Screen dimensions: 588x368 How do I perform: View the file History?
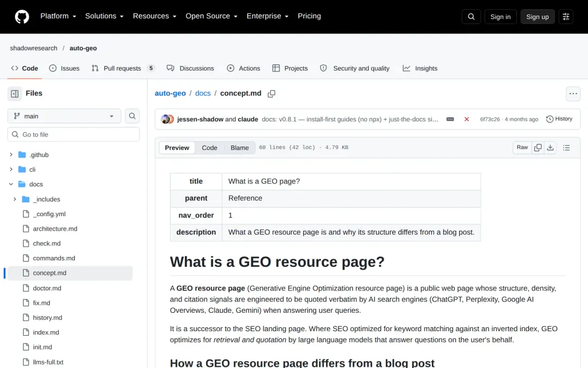pyautogui.click(x=559, y=118)
